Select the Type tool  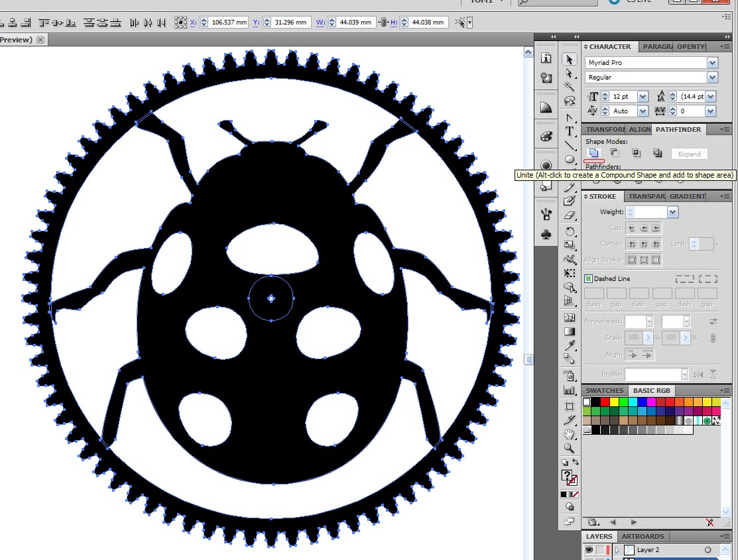click(570, 131)
